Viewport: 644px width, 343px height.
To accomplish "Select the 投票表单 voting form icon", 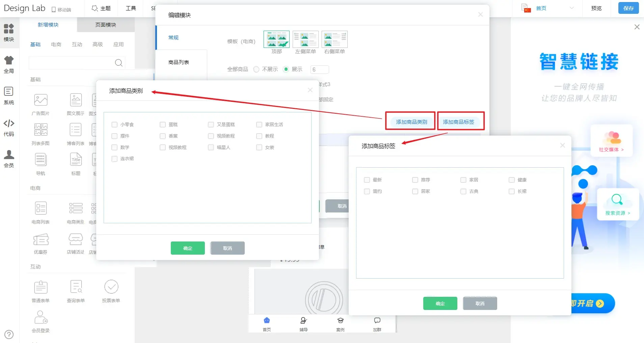I will 111,287.
